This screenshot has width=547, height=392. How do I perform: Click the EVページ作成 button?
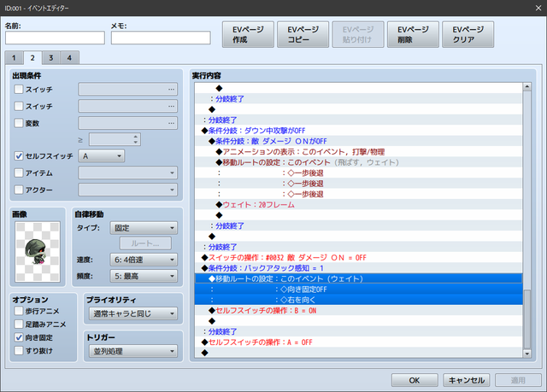coord(248,34)
